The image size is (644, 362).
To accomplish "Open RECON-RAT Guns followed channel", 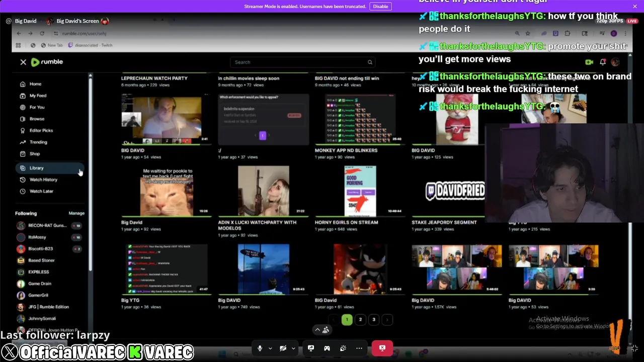I will (47, 225).
